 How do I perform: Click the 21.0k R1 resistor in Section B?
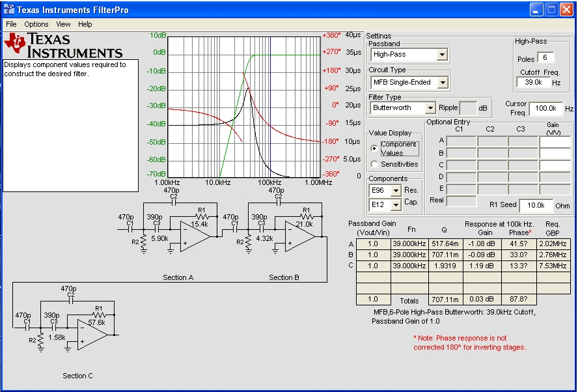tap(305, 216)
